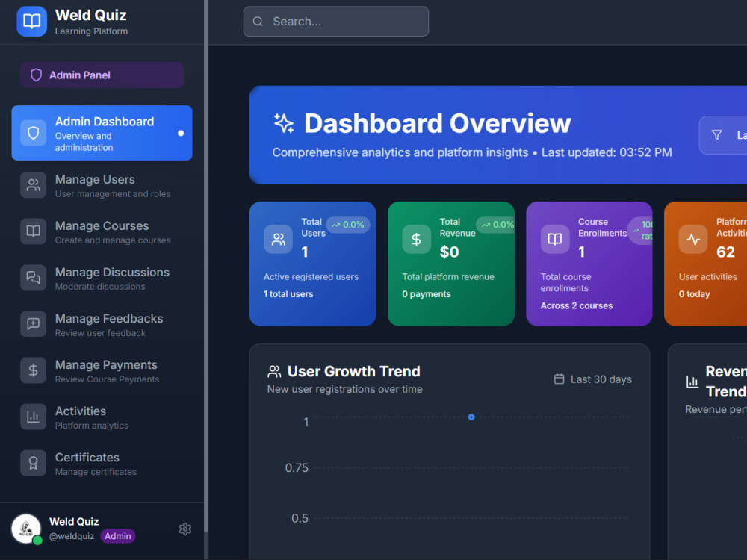Click the Manage Discussions chat bubbles icon

tap(34, 278)
